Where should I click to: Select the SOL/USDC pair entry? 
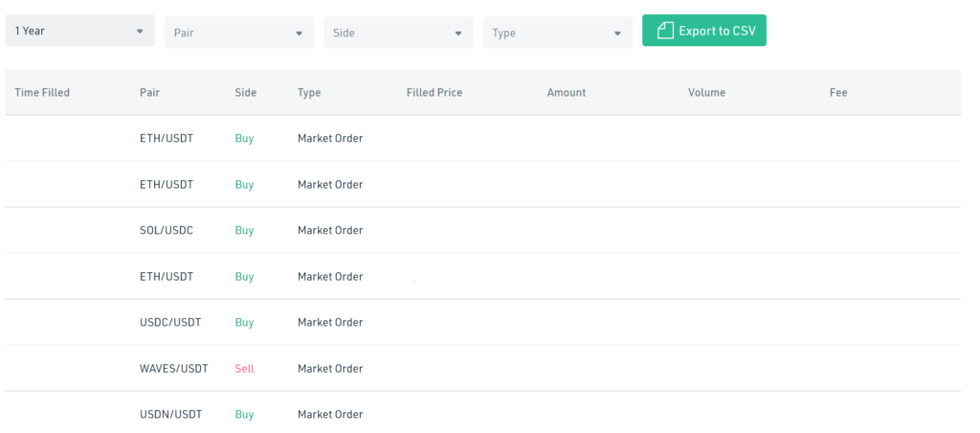pyautogui.click(x=167, y=230)
